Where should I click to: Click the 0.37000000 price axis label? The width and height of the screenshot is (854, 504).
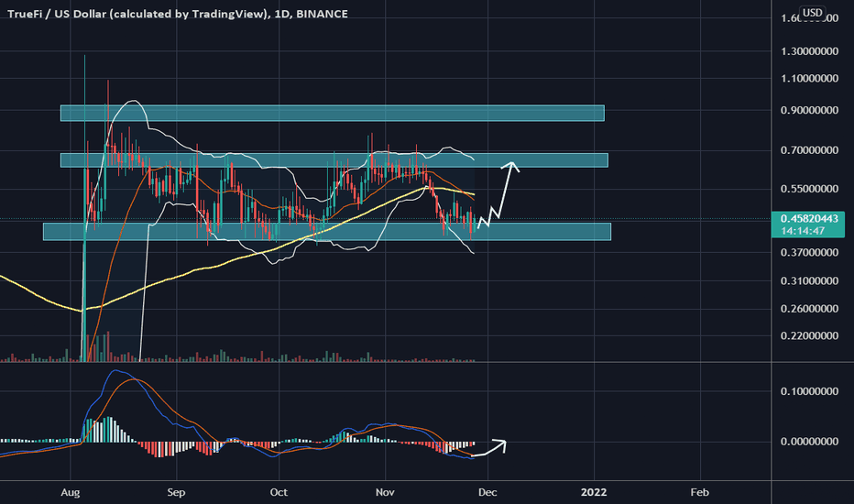[x=809, y=252]
